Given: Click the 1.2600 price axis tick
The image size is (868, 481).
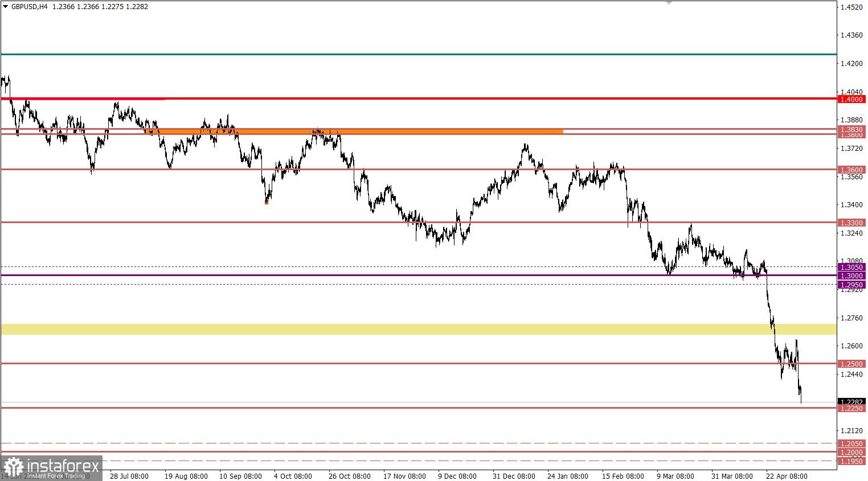Looking at the screenshot, I should 852,346.
